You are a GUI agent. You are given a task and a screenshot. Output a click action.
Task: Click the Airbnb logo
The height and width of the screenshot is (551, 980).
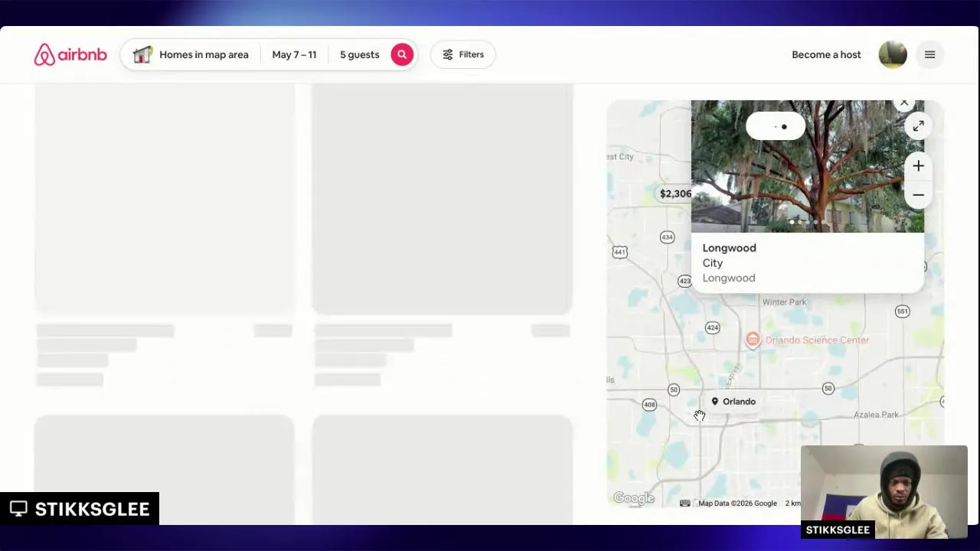click(70, 54)
